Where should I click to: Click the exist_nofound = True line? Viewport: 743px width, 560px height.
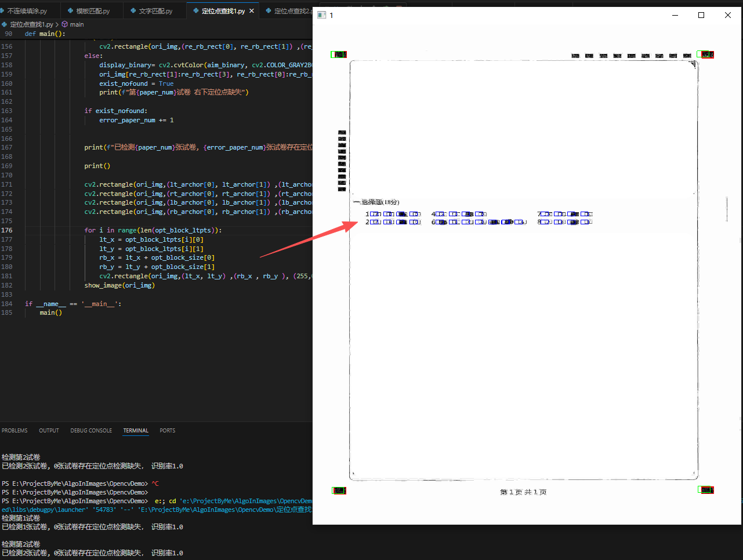pyautogui.click(x=136, y=83)
